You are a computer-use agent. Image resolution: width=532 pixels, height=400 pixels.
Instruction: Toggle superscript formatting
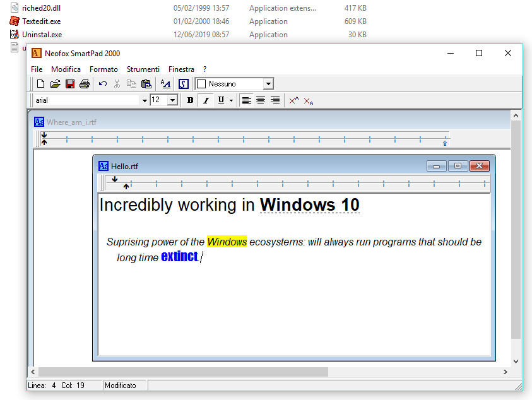pos(294,100)
